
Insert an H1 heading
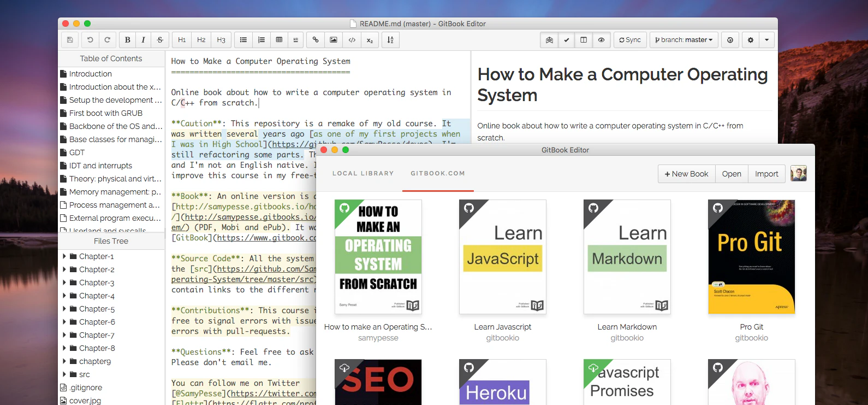pyautogui.click(x=182, y=40)
